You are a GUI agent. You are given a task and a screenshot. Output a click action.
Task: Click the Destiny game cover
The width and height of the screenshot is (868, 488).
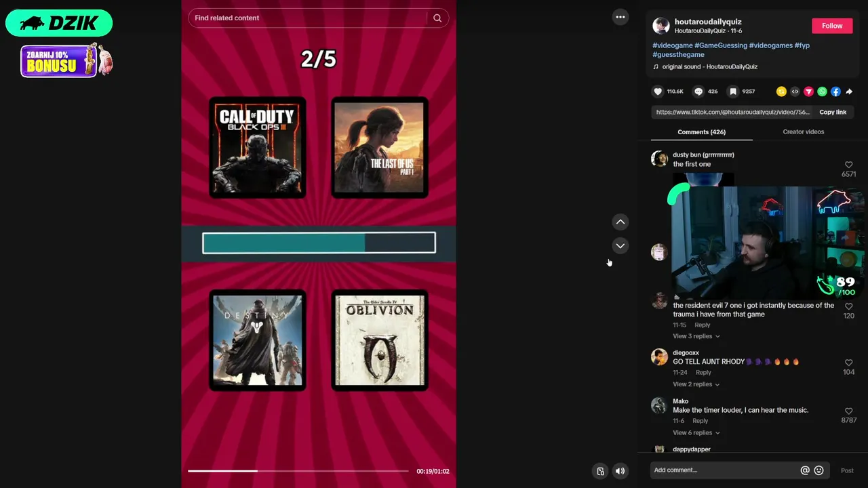point(257,341)
